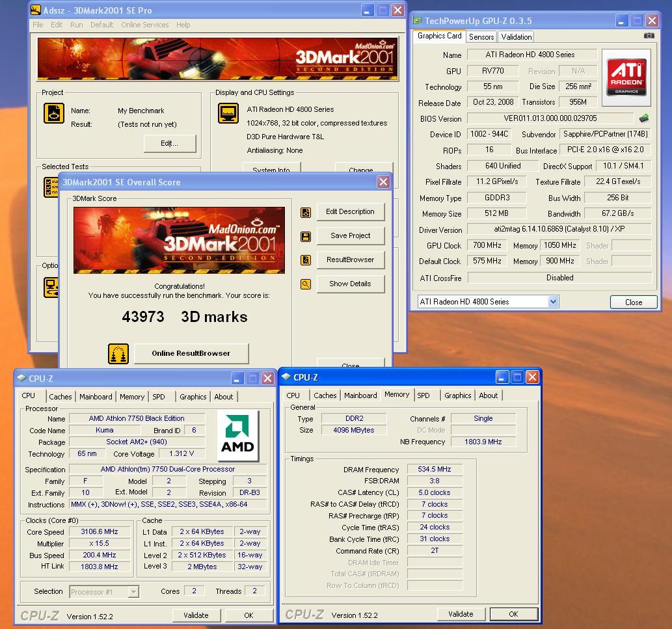This screenshot has width=672, height=629.
Task: Click the Save Project floppy icon
Action: pyautogui.click(x=306, y=236)
